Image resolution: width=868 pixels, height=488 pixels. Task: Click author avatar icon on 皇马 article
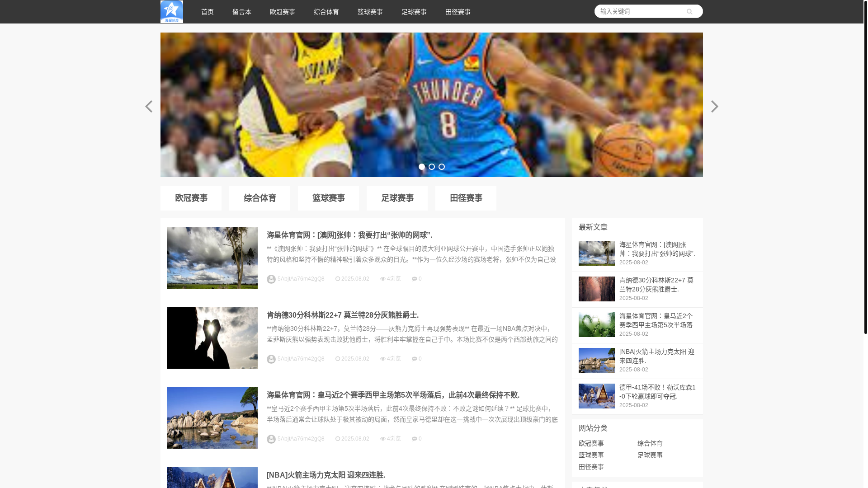coord(271,439)
